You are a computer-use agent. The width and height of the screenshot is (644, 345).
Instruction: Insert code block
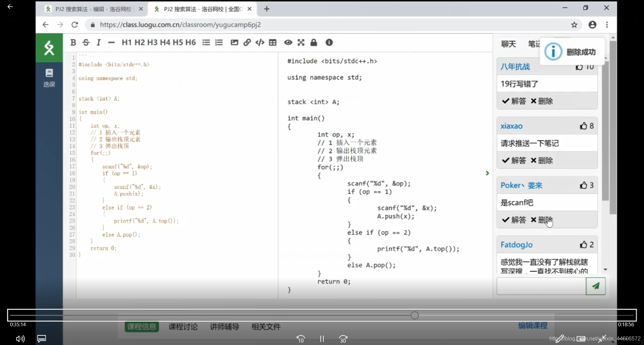click(x=260, y=43)
